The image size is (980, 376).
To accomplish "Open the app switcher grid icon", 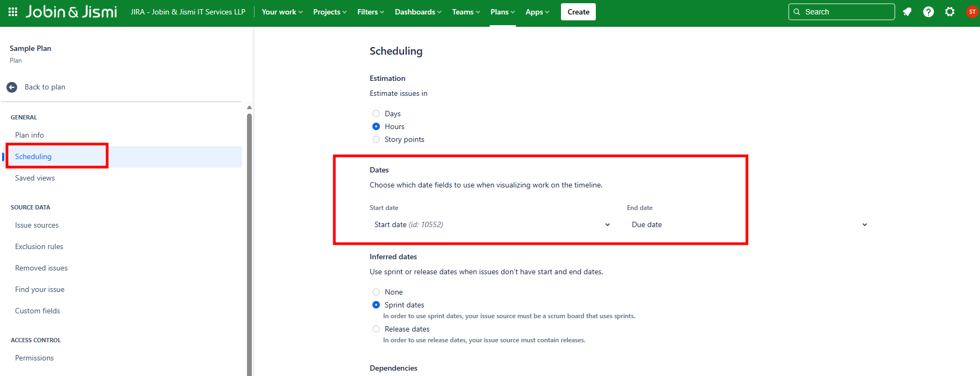I will click(13, 12).
